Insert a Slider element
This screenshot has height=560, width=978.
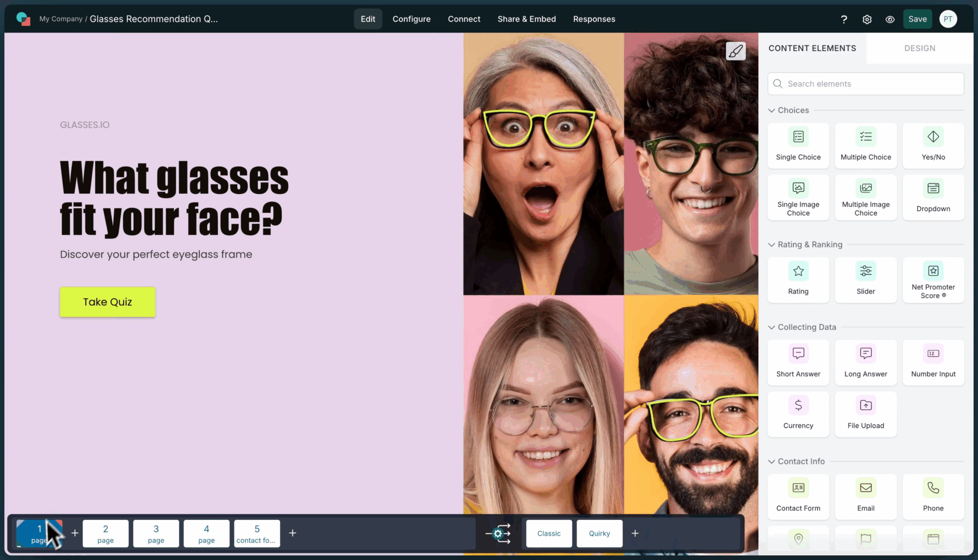click(x=865, y=280)
